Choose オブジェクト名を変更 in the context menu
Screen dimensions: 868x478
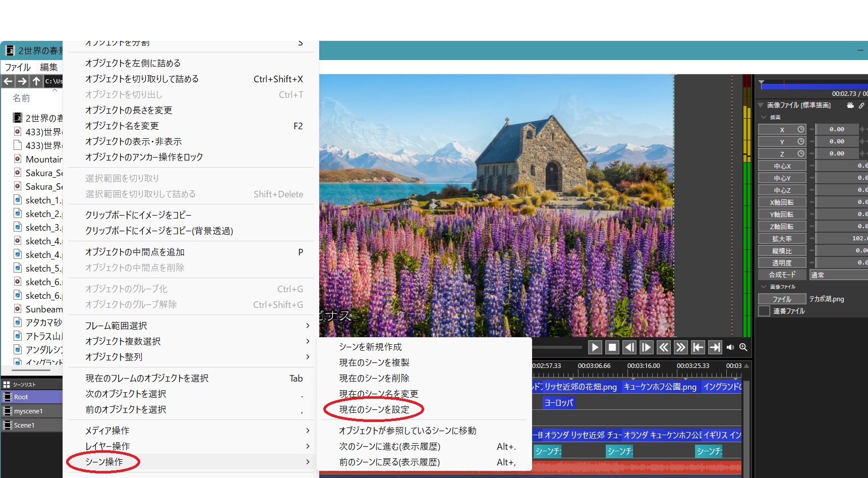click(x=122, y=126)
